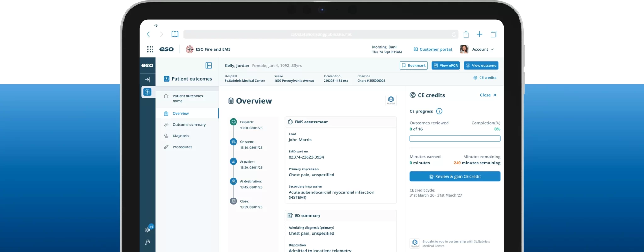Click lead name John Morris

tap(300, 140)
